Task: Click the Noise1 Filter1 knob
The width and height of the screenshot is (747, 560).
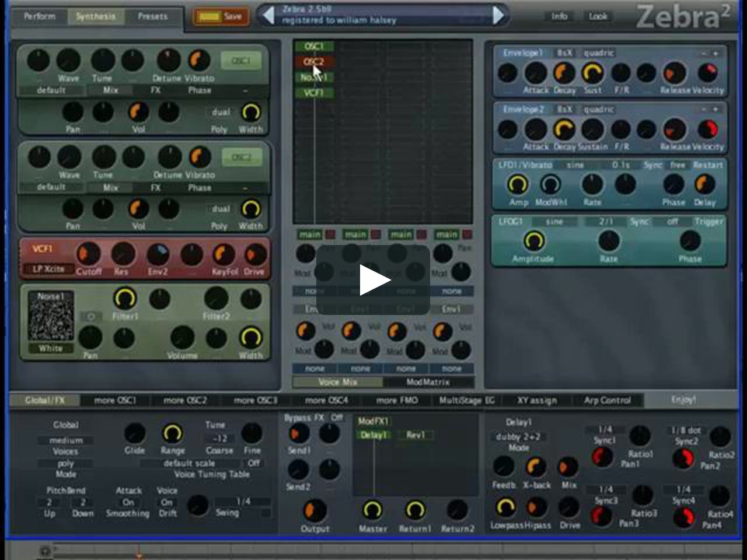Action: pos(125,299)
